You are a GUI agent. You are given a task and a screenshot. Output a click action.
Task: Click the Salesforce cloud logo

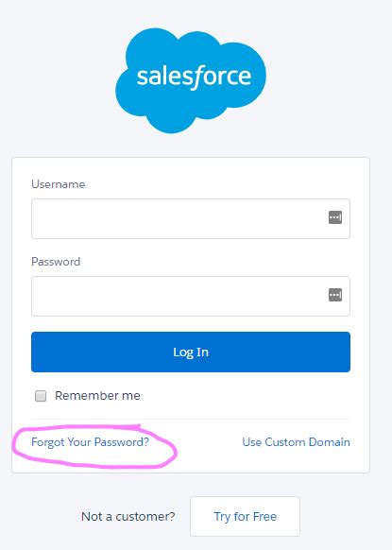(191, 80)
